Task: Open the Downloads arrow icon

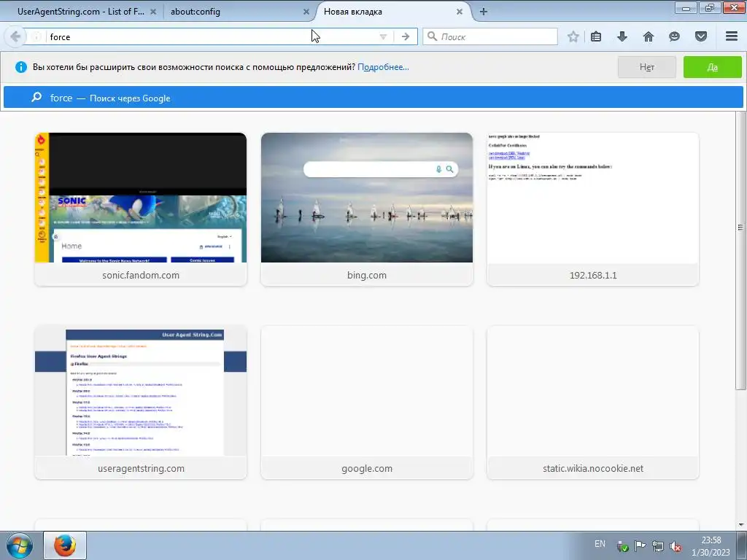Action: 622,36
